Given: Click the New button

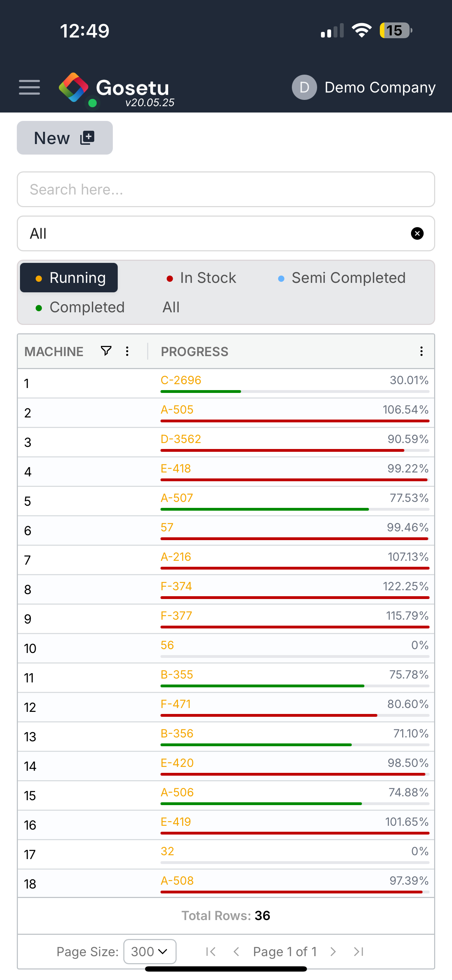Looking at the screenshot, I should tap(65, 138).
